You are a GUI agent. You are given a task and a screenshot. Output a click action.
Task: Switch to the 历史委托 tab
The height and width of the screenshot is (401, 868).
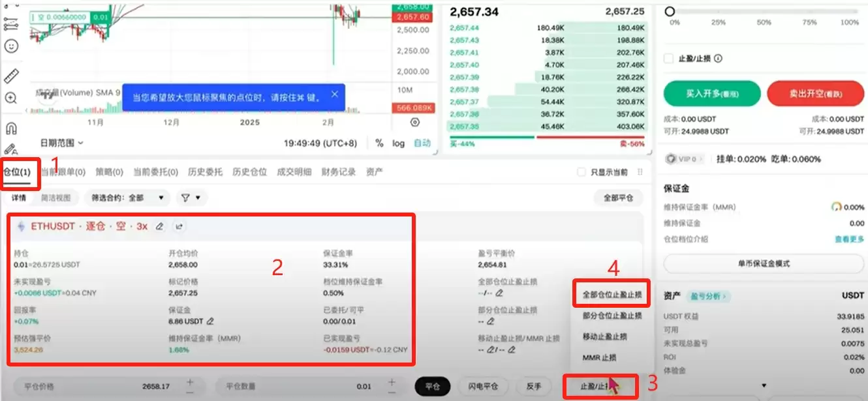click(x=205, y=171)
